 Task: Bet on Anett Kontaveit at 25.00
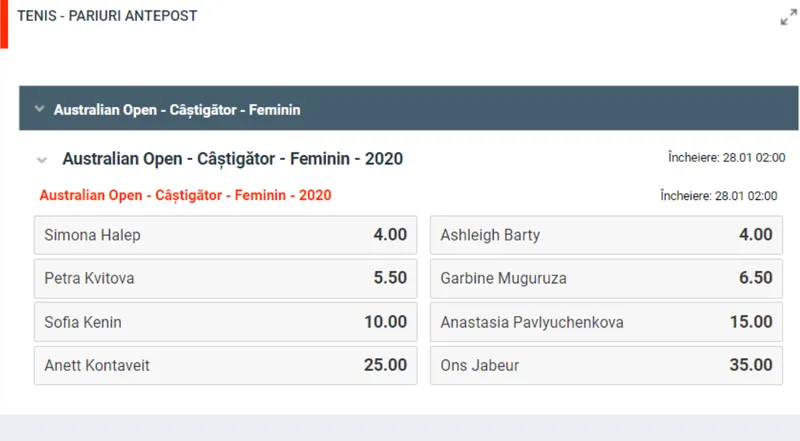[x=225, y=365]
